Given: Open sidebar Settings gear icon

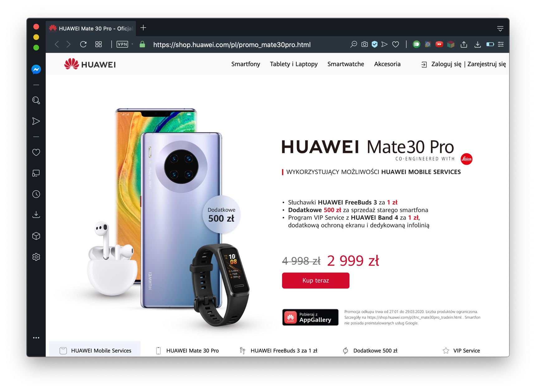Looking at the screenshot, I should coord(36,257).
